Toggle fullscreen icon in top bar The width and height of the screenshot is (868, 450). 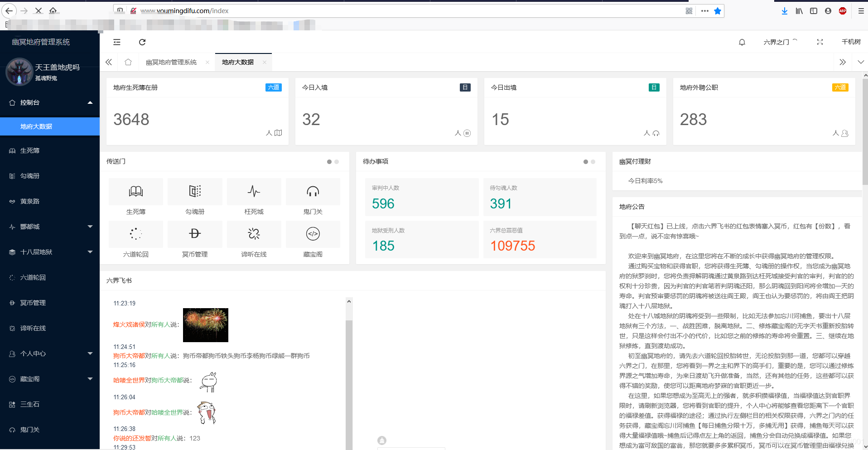(820, 42)
